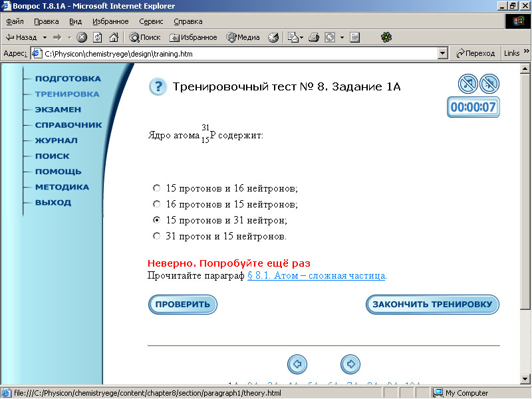Click the full-screen size icon in toolbar

(330, 37)
